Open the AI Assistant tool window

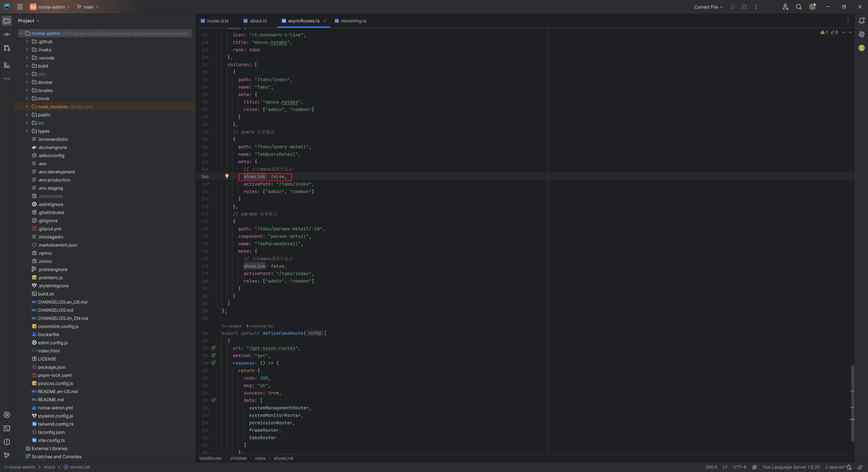(862, 34)
